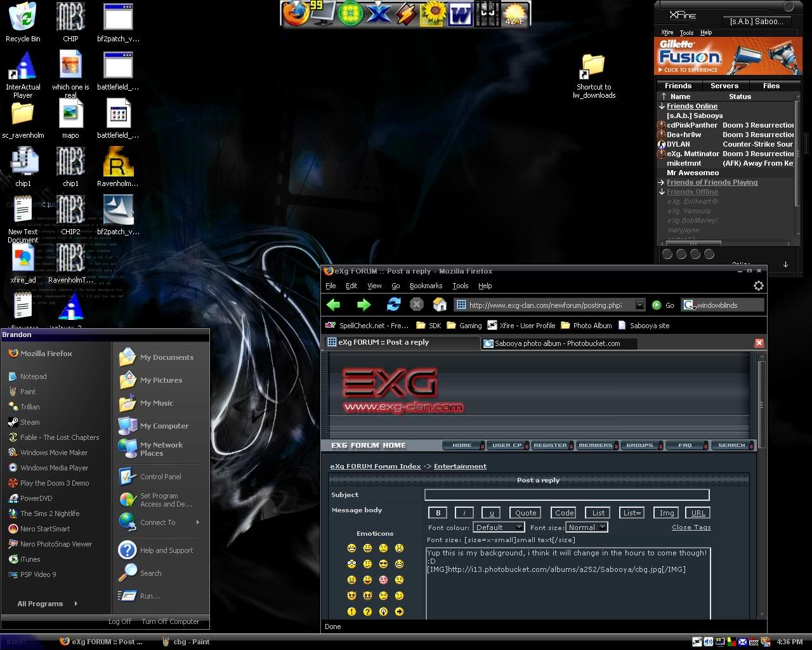812x650 pixels.
Task: Switch to Sabooya photo album Photobucket tab
Action: 558,343
